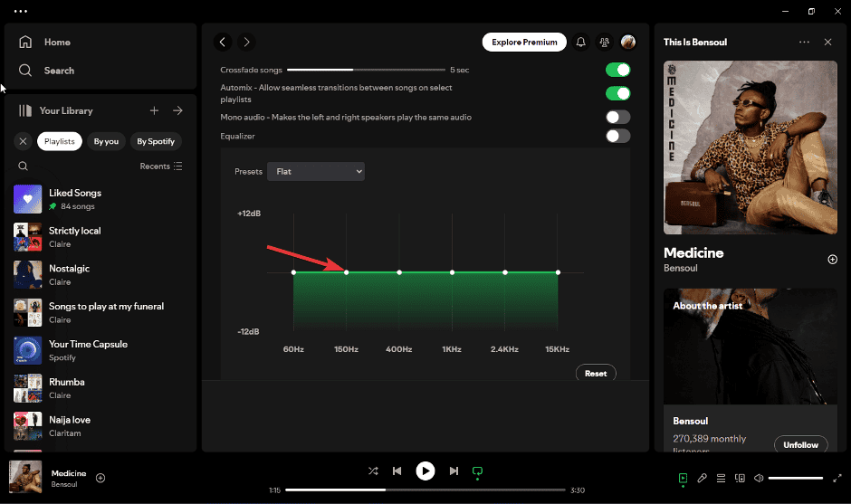Image resolution: width=851 pixels, height=504 pixels.
Task: Go to Home in sidebar
Action: pyautogui.click(x=45, y=42)
